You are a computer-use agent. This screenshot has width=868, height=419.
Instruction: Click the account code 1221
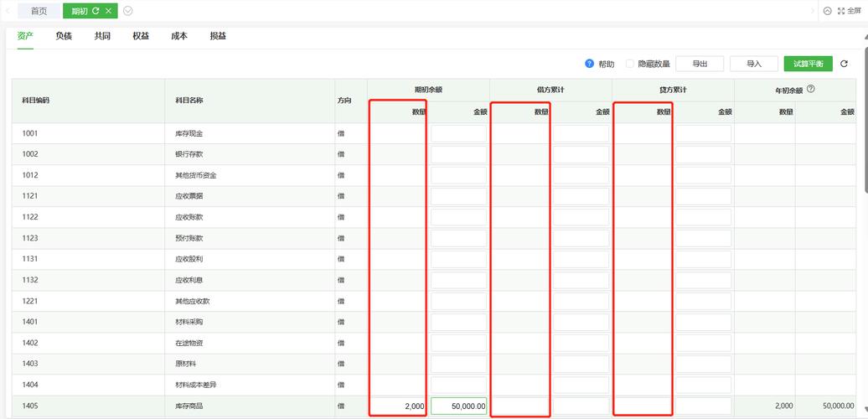[x=30, y=301]
